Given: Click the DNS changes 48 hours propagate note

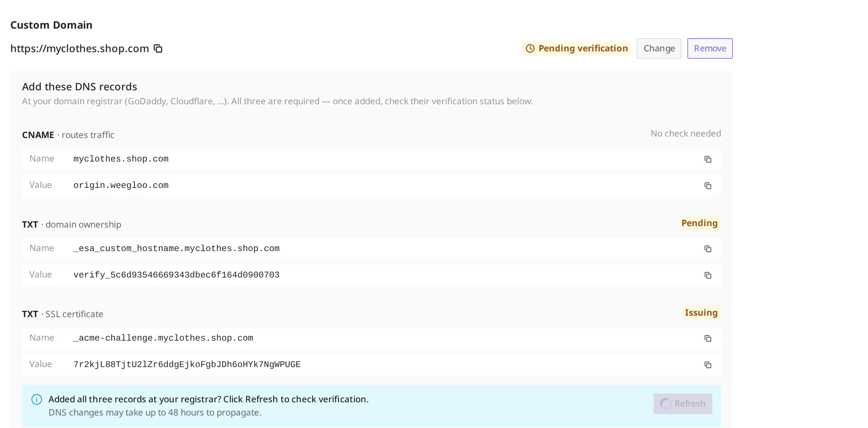Looking at the screenshot, I should tap(155, 413).
